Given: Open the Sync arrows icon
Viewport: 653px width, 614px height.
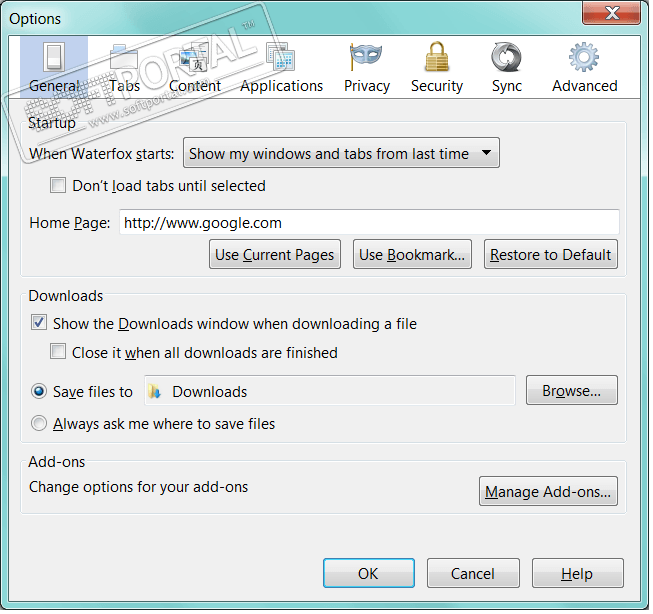Looking at the screenshot, I should pos(508,57).
